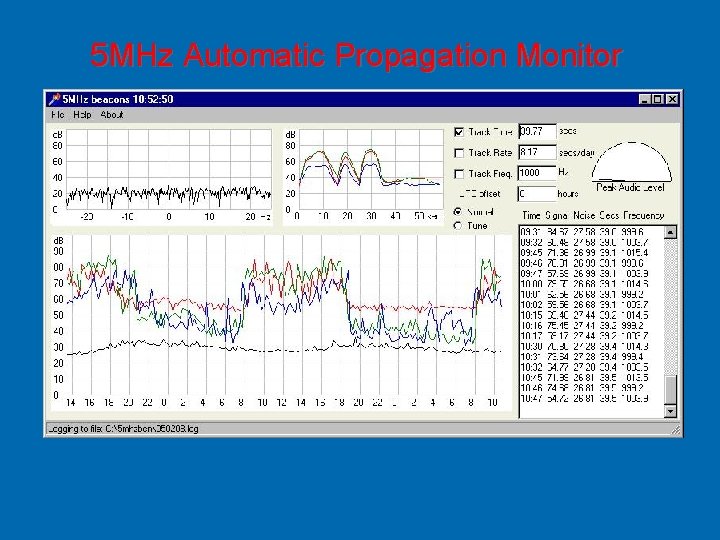Click the log list scroll down arrow
720x540 pixels.
click(x=670, y=411)
